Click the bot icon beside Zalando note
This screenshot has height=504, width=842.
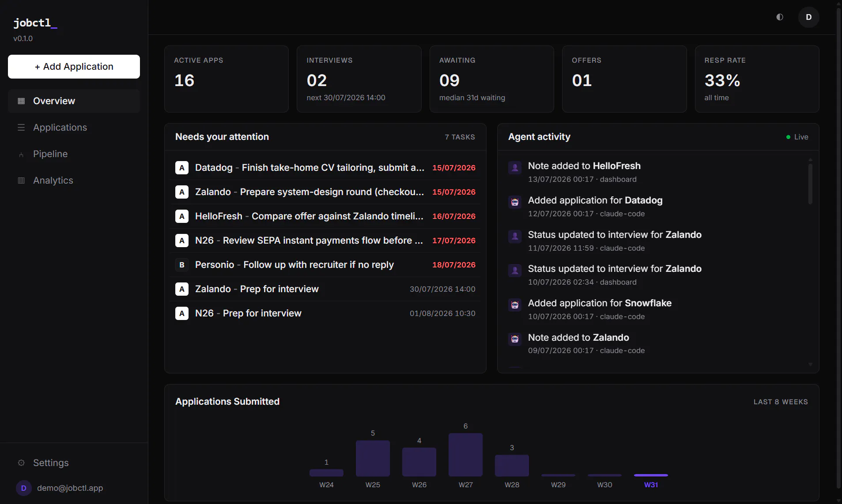(515, 339)
